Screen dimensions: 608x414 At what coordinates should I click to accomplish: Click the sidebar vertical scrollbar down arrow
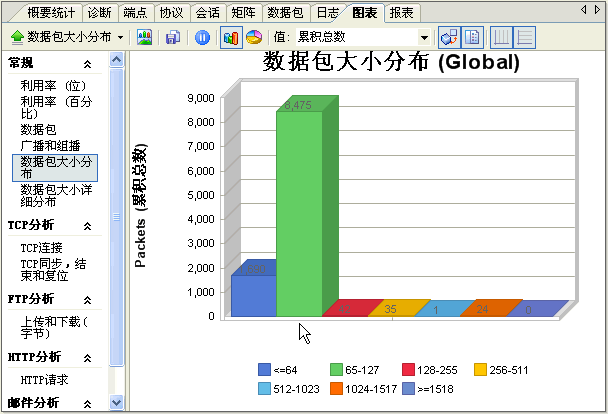pyautogui.click(x=116, y=403)
